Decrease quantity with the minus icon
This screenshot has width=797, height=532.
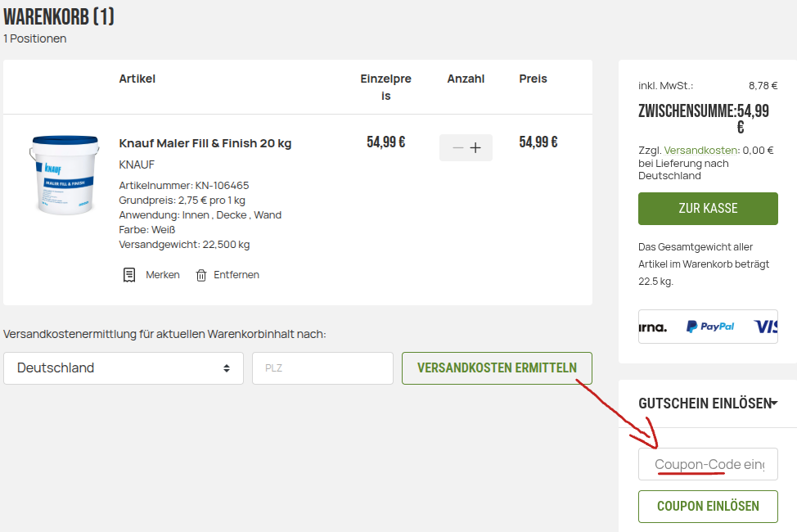[457, 148]
